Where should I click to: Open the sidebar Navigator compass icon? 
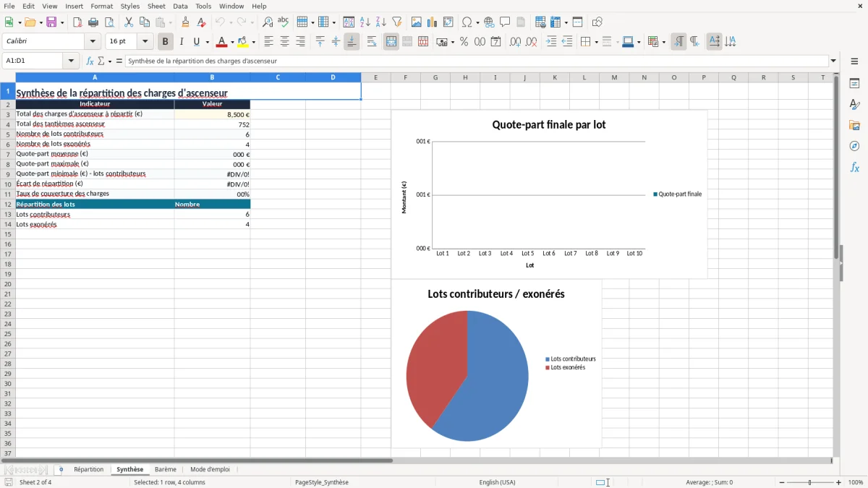(854, 146)
